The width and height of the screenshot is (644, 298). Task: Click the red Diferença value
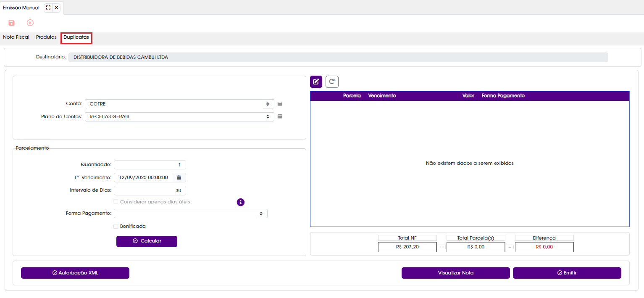[544, 247]
